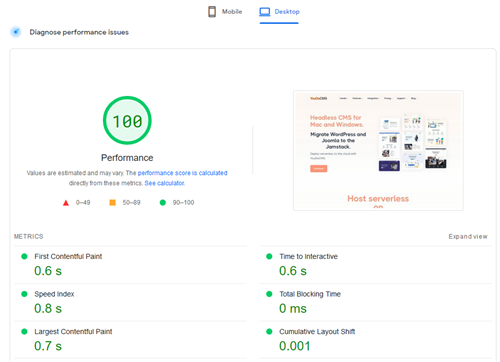Switch to the Mobile tab

coord(225,12)
